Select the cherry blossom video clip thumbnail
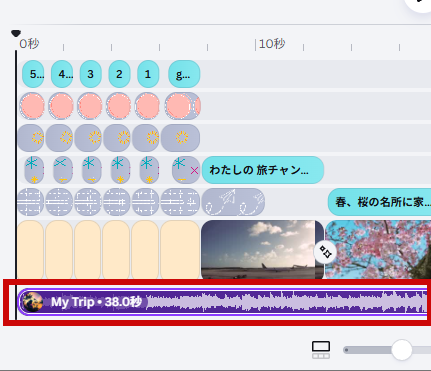This screenshot has height=371, width=431. pos(378,250)
